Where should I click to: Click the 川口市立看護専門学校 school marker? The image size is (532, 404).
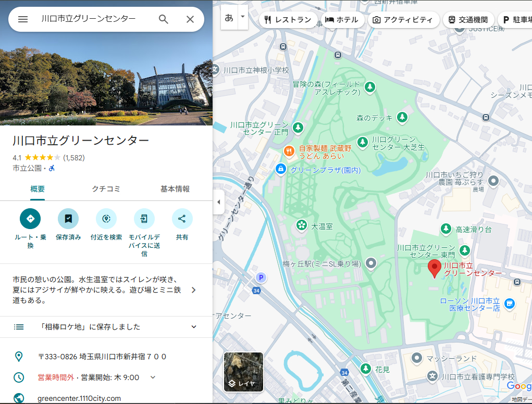tap(432, 376)
